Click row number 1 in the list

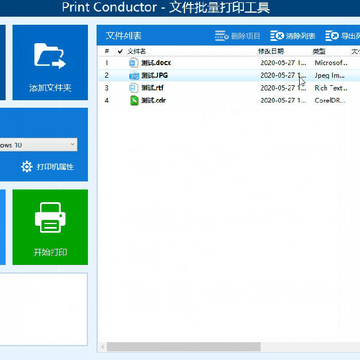point(107,63)
